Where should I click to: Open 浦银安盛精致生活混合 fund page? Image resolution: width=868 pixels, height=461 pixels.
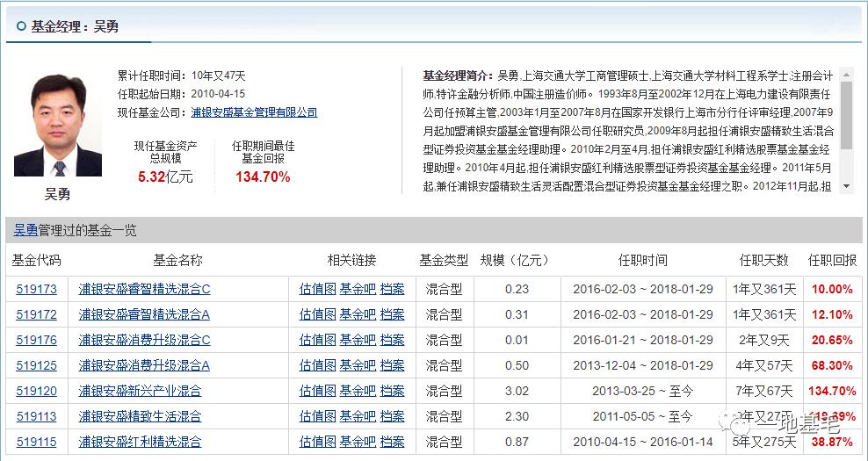tap(140, 416)
